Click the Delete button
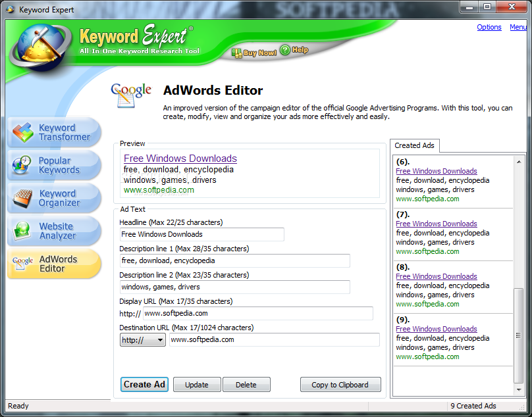The width and height of the screenshot is (532, 417). tap(246, 385)
